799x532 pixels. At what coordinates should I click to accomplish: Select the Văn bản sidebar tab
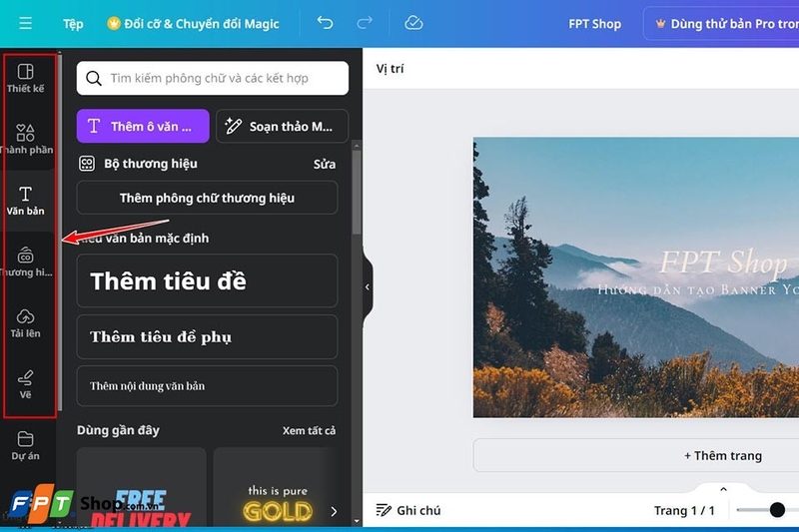(x=26, y=201)
